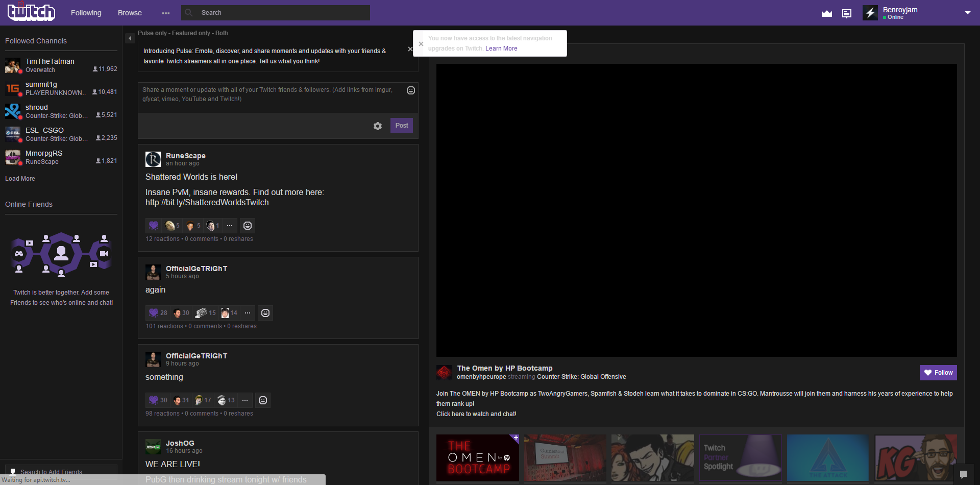Select The Omen Bootcamp carousel thumbnail
The height and width of the screenshot is (485, 980).
[478, 458]
